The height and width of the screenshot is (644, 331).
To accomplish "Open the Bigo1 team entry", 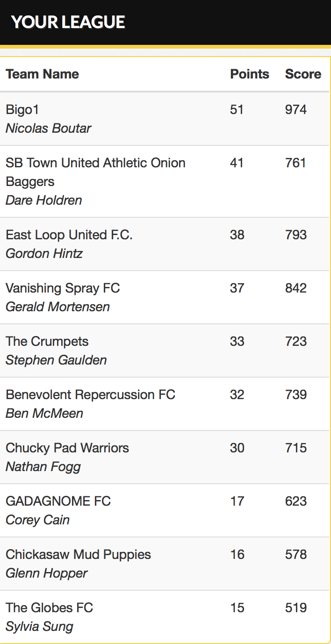I will pyautogui.click(x=22, y=109).
